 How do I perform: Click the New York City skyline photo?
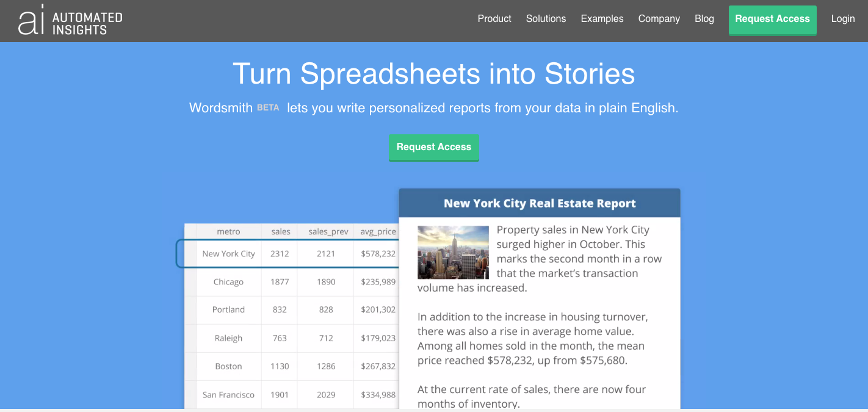pyautogui.click(x=453, y=252)
